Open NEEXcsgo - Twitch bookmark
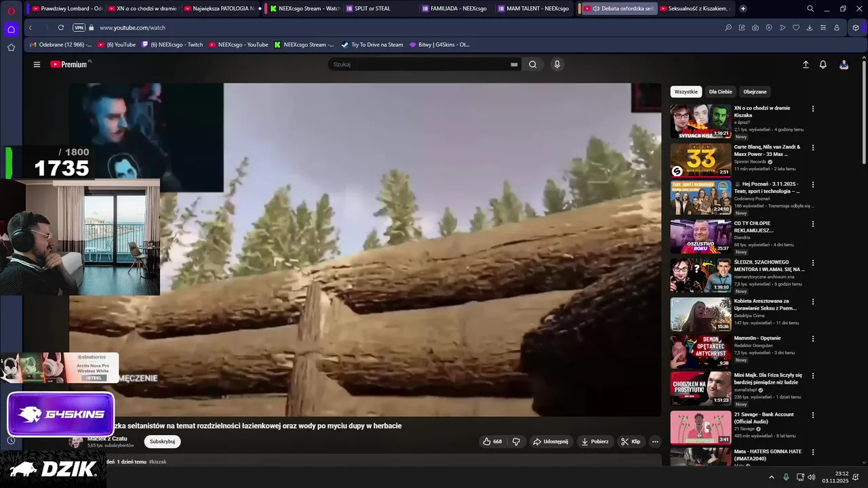The height and width of the screenshot is (488, 868). pyautogui.click(x=172, y=45)
